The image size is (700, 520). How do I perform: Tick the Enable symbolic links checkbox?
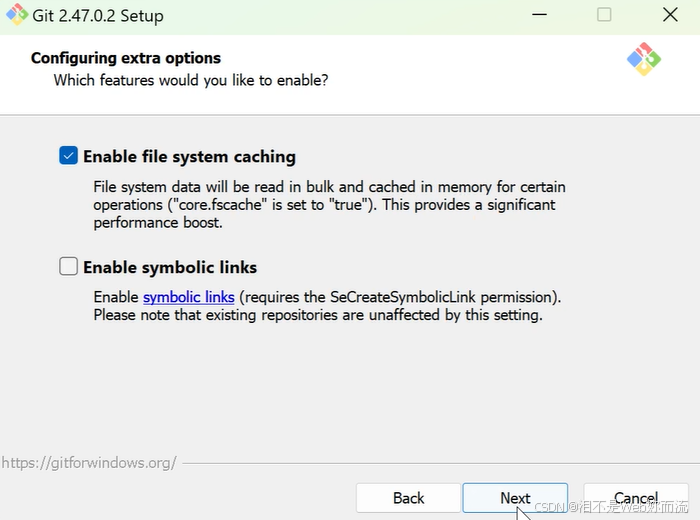tap(68, 266)
